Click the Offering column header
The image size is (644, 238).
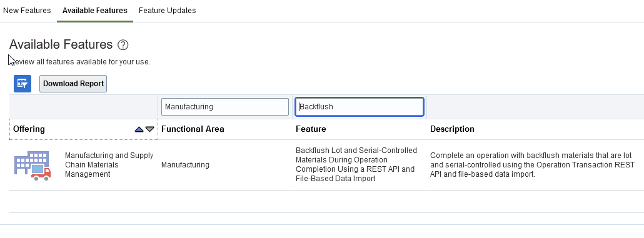[29, 129]
